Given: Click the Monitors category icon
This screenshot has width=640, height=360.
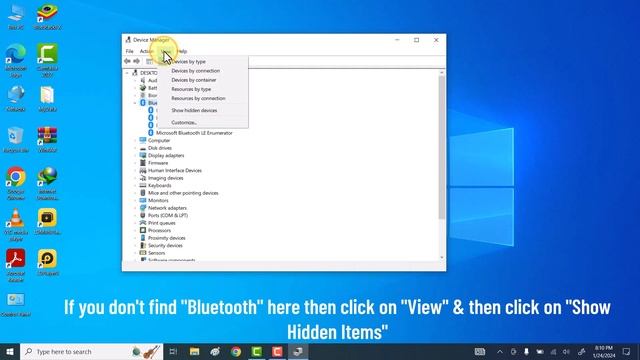Looking at the screenshot, I should click(x=142, y=200).
